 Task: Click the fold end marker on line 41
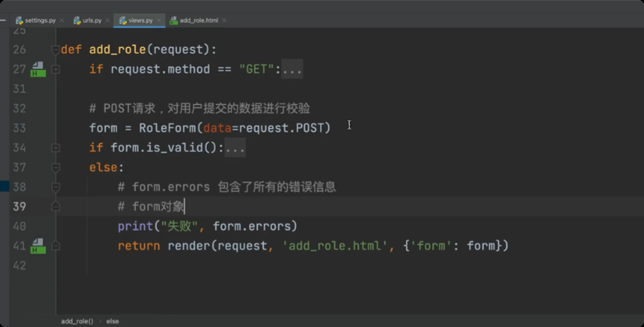click(x=55, y=246)
